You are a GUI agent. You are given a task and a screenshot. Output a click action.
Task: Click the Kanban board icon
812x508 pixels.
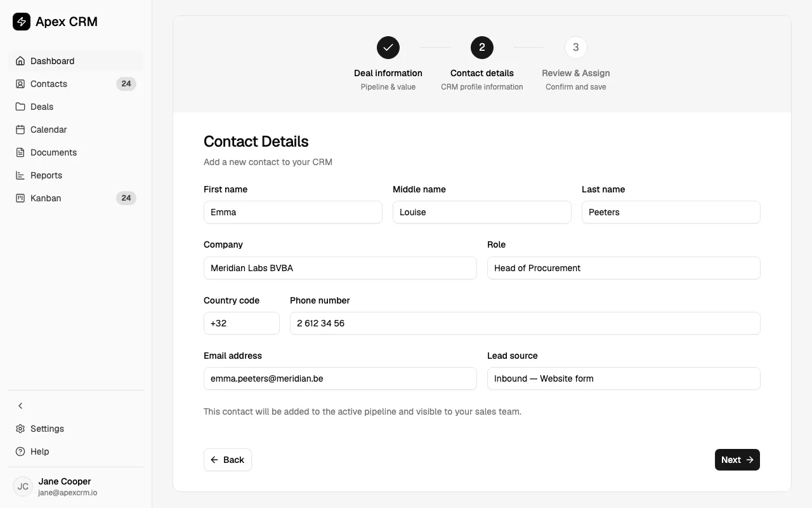20,198
